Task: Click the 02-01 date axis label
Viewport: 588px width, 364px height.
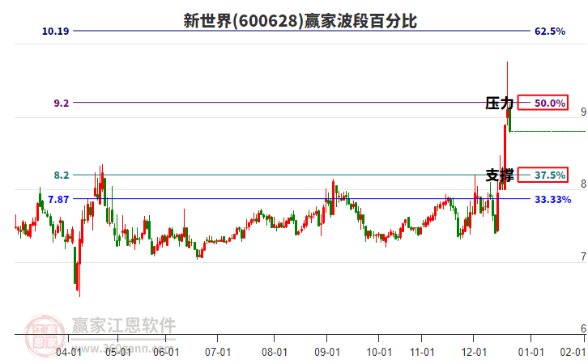Action: [573, 352]
